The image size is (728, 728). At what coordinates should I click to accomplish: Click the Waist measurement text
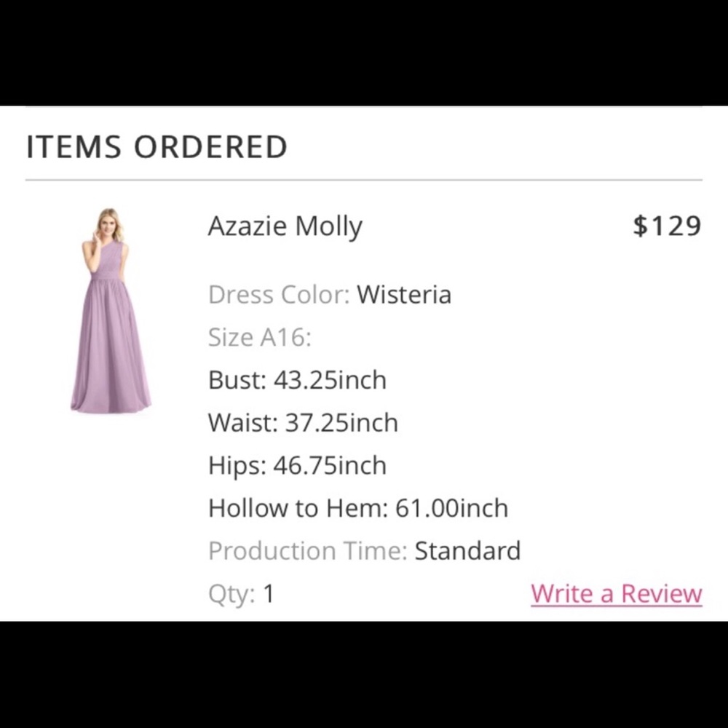click(303, 422)
